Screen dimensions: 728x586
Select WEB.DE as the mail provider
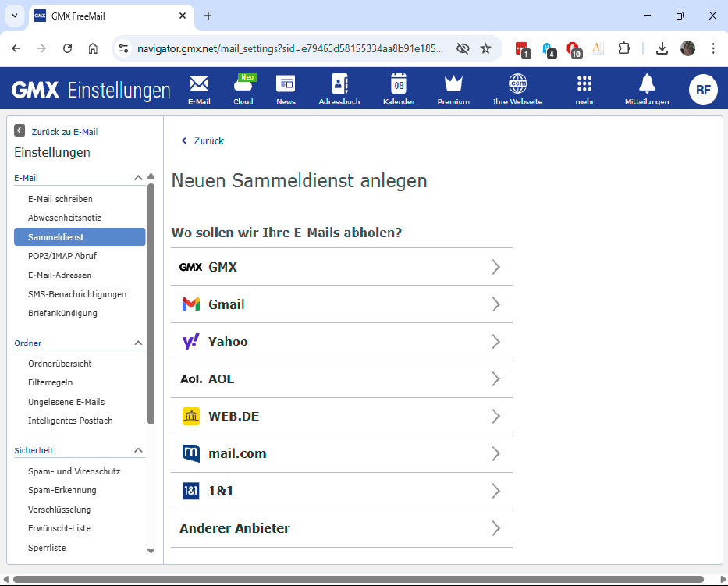pos(341,416)
